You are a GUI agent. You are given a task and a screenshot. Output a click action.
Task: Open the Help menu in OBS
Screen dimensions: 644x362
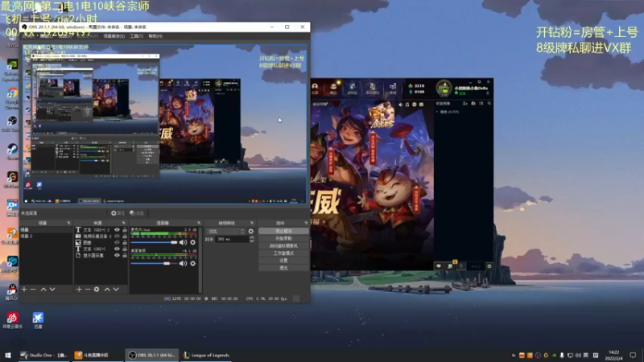pyautogui.click(x=155, y=36)
